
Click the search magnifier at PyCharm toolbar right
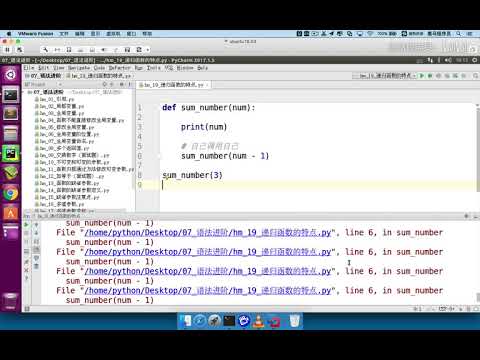pos(475,76)
